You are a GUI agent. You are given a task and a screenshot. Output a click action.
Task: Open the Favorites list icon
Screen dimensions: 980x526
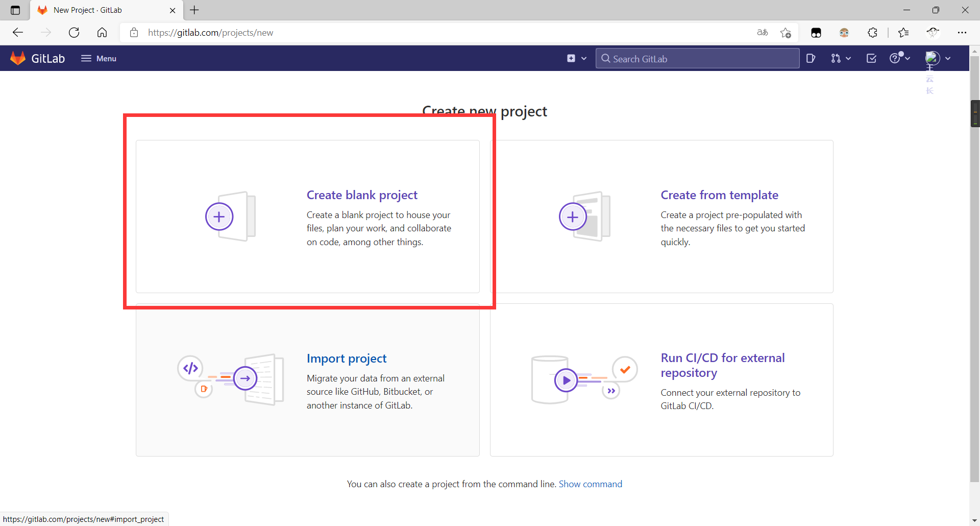tap(903, 33)
